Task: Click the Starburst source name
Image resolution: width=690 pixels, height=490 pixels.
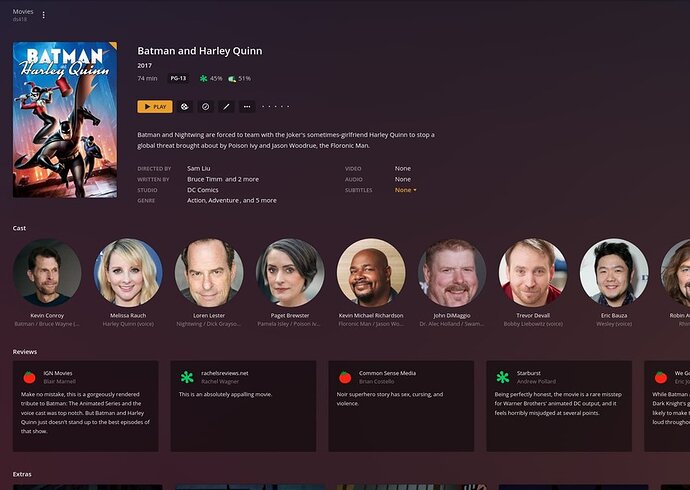Action: pyautogui.click(x=529, y=373)
